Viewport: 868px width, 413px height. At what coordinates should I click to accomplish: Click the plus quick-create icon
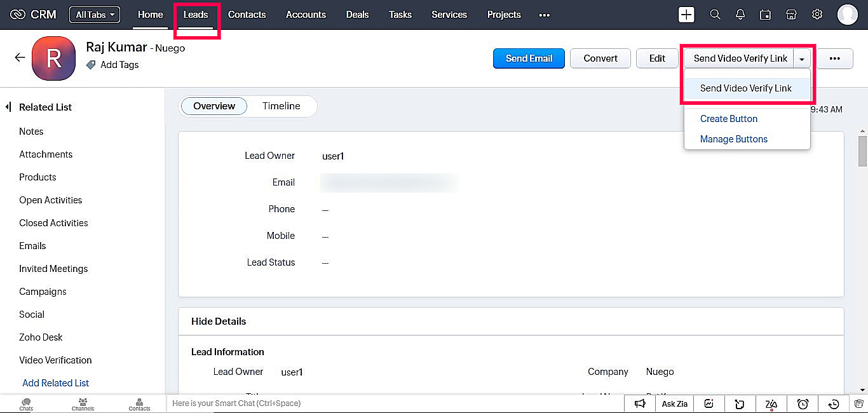coord(686,15)
